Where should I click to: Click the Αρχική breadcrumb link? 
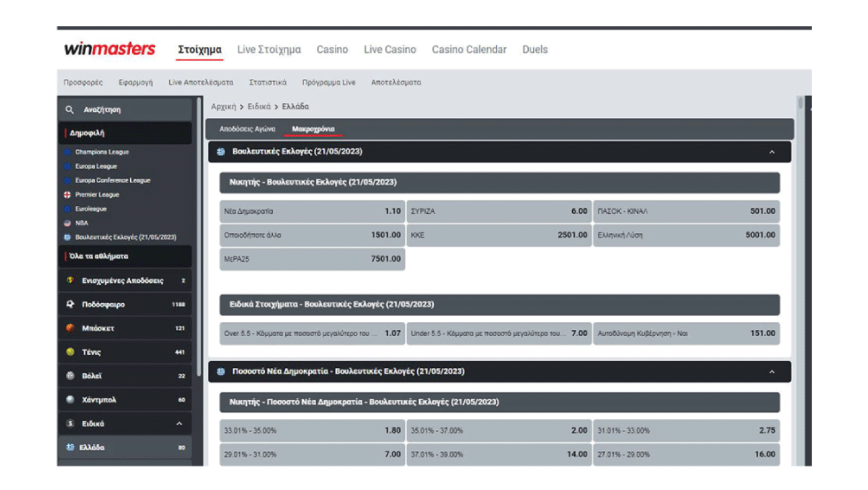tap(223, 107)
